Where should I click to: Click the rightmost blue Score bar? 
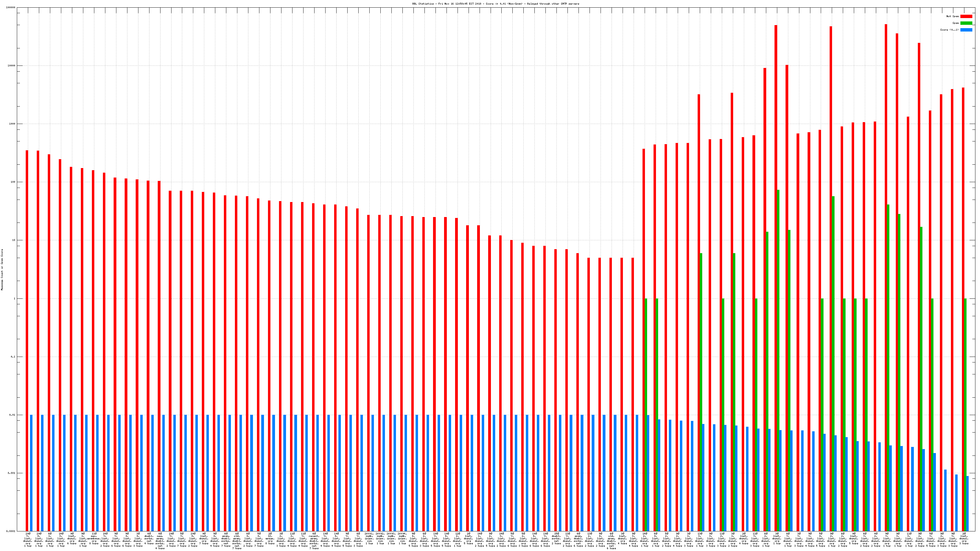click(x=967, y=504)
